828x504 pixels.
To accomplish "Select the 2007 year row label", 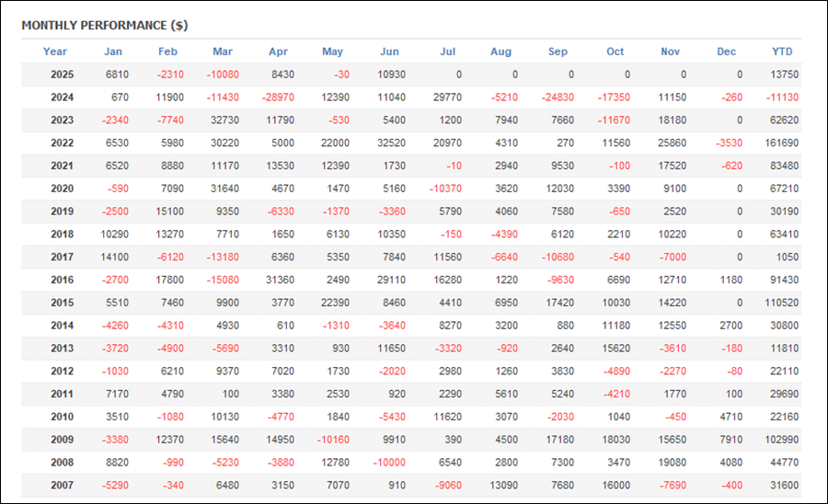I will click(63, 485).
